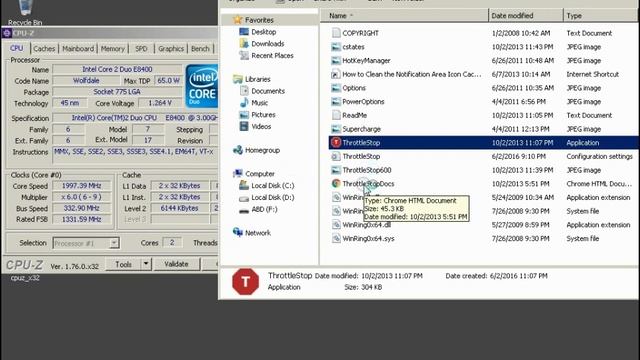Sort files by the Name column header

pos(404,16)
